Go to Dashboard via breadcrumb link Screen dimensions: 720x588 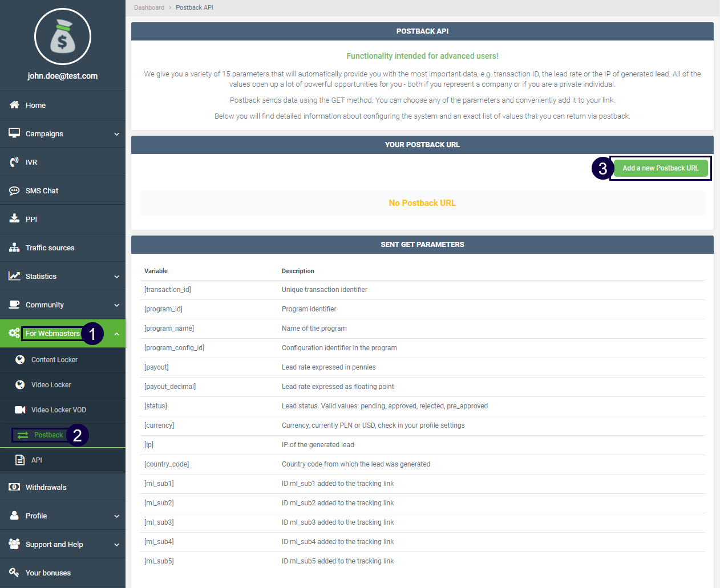click(x=149, y=7)
